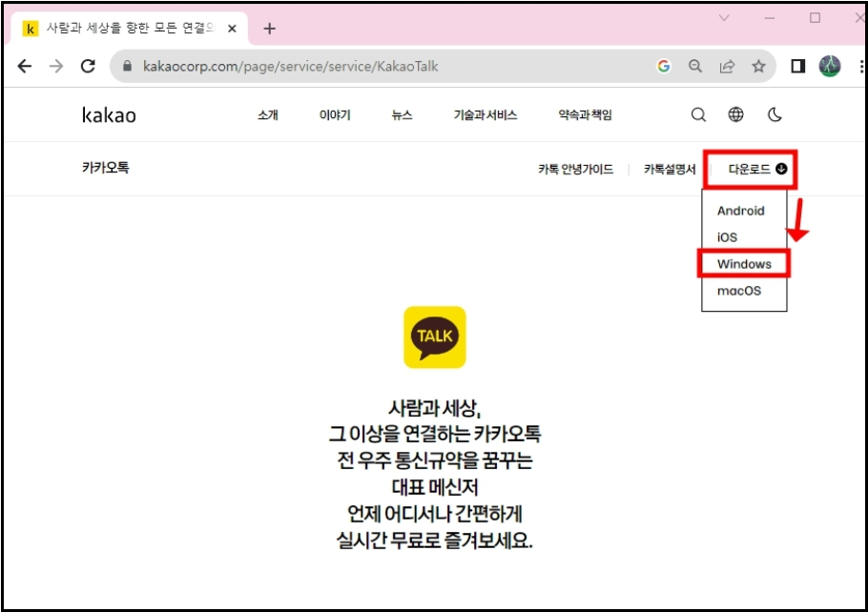
Task: Maximize the browser window
Action: (x=815, y=18)
